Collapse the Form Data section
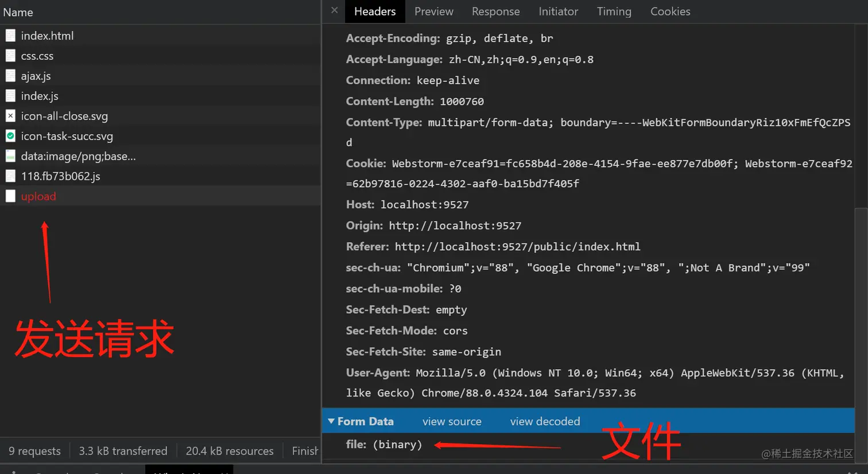Image resolution: width=868 pixels, height=474 pixels. point(331,421)
